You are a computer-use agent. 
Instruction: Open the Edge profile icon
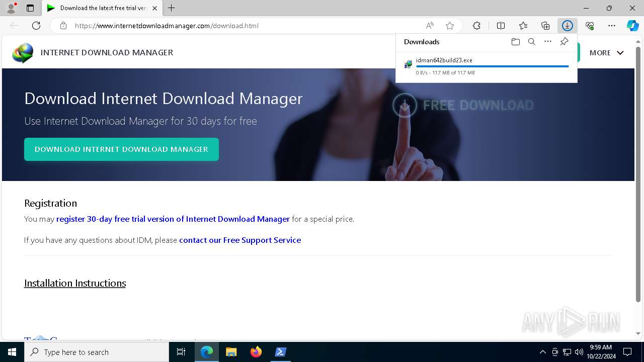pos(11,8)
